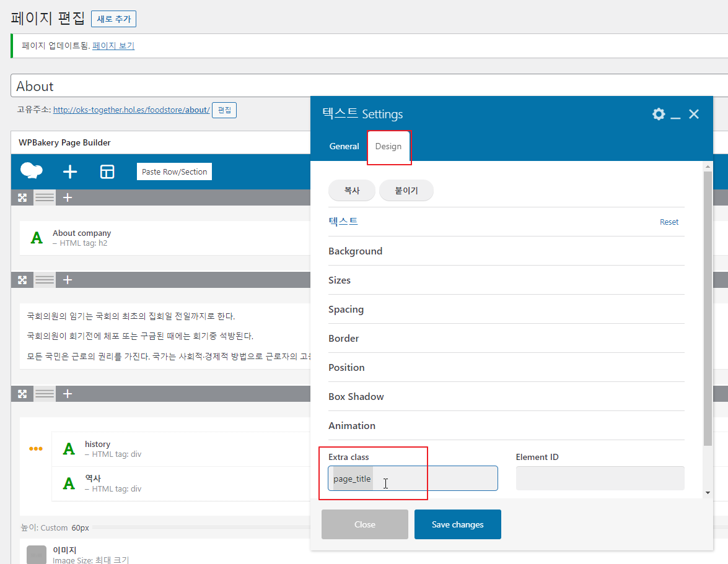Click move handle icon of paragraph text row
728x564 pixels.
pyautogui.click(x=22, y=280)
